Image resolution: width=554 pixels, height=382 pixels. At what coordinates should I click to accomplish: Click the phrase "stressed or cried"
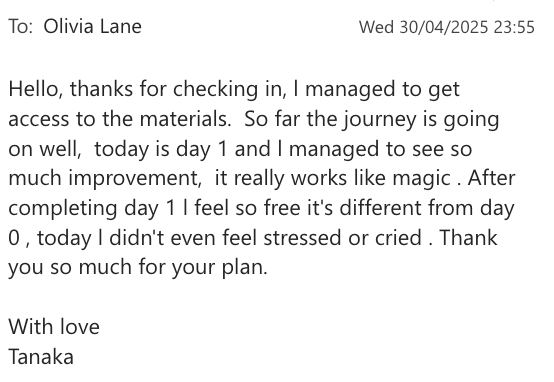(x=343, y=237)
